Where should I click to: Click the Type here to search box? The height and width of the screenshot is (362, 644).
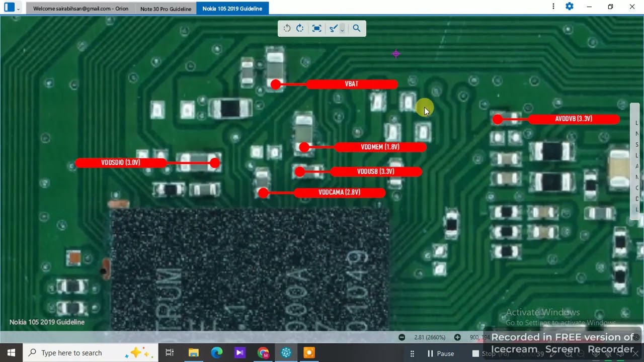tap(91, 353)
